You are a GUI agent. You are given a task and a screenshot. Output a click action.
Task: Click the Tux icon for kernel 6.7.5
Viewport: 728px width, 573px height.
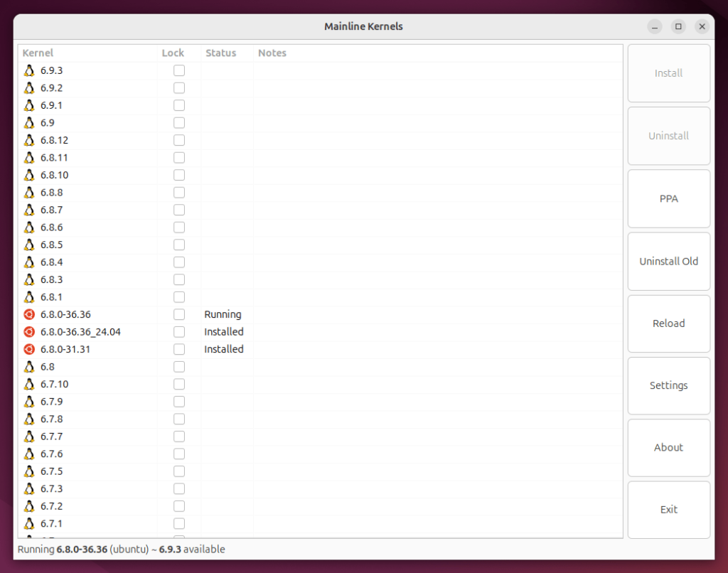pyautogui.click(x=29, y=471)
